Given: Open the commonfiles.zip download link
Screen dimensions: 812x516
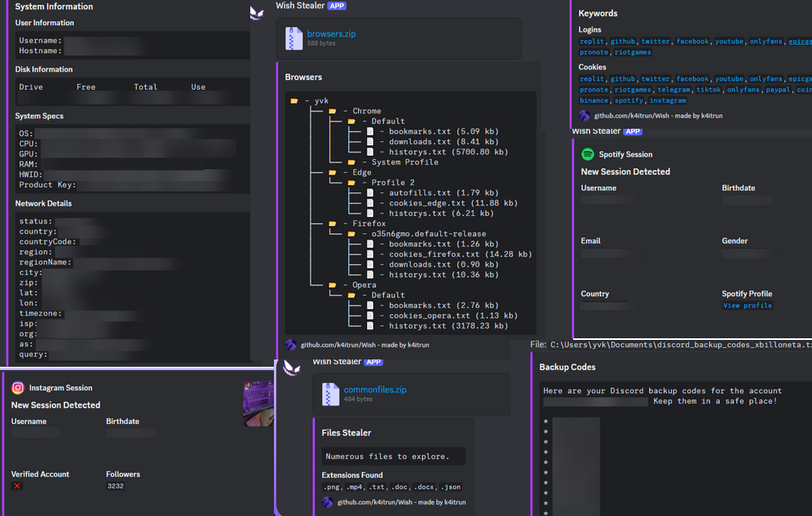Looking at the screenshot, I should [x=375, y=389].
